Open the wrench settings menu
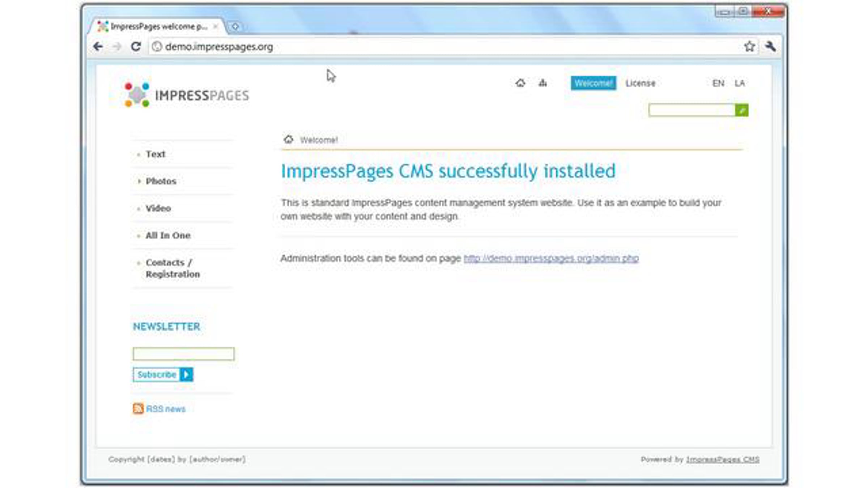Image resolution: width=868 pixels, height=488 pixels. point(770,46)
